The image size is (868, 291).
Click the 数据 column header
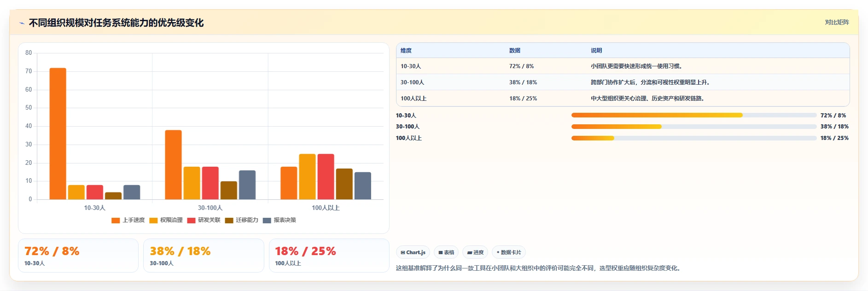(x=515, y=51)
